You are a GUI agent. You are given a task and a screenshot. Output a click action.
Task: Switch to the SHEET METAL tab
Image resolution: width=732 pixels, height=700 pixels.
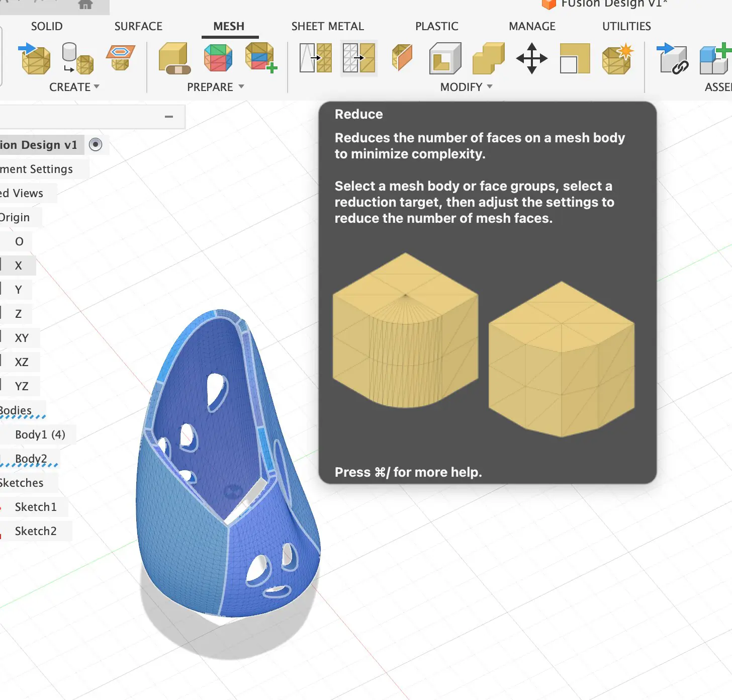pos(327,26)
